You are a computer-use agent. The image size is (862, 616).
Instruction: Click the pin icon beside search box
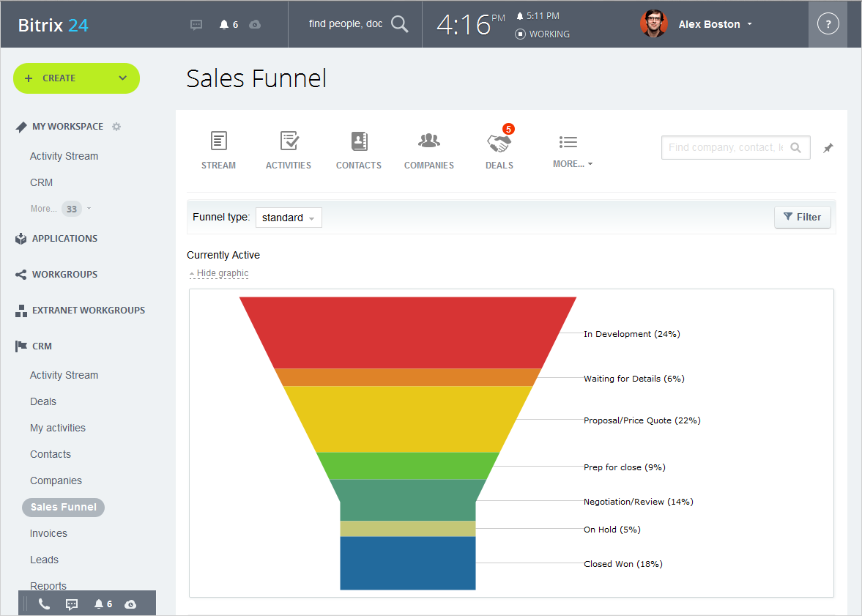pyautogui.click(x=828, y=148)
